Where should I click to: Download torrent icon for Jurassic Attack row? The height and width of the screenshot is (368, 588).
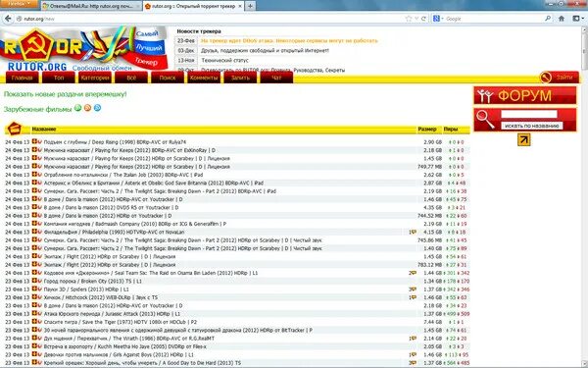[34, 314]
